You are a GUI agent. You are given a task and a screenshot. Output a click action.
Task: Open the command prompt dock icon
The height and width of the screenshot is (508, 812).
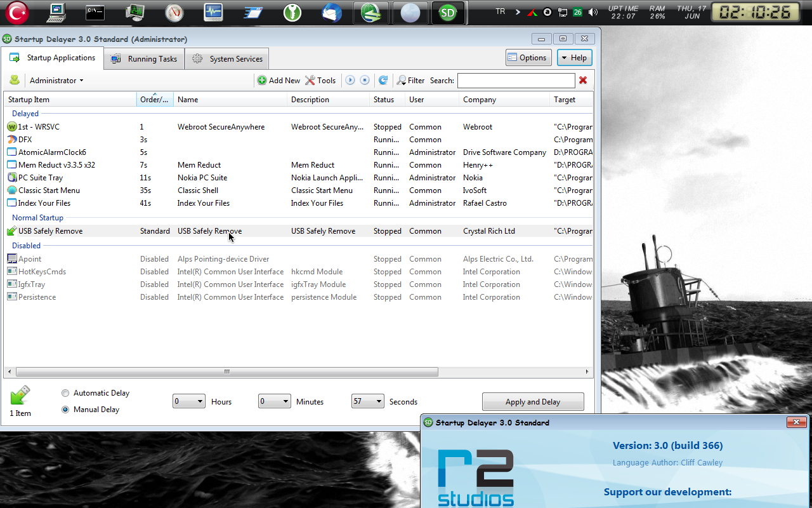point(95,12)
